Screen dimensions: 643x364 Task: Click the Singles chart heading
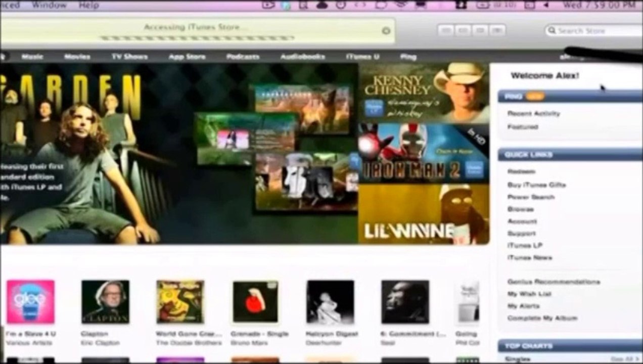[x=518, y=359]
